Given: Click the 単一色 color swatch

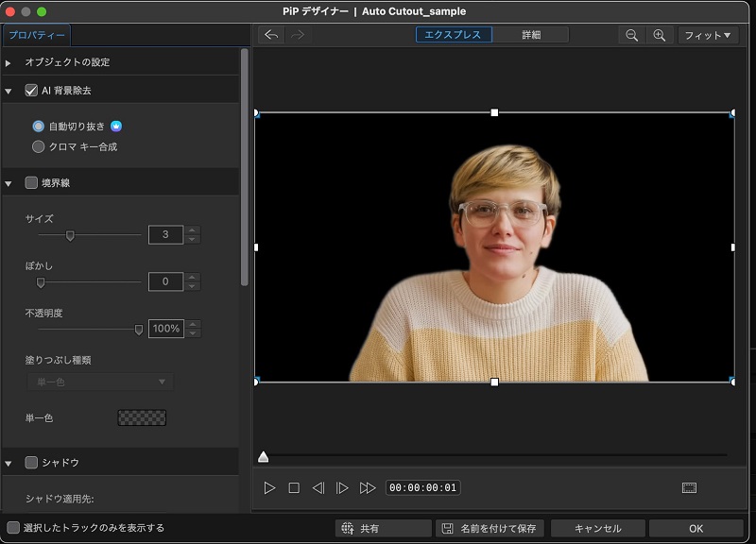Looking at the screenshot, I should [142, 416].
